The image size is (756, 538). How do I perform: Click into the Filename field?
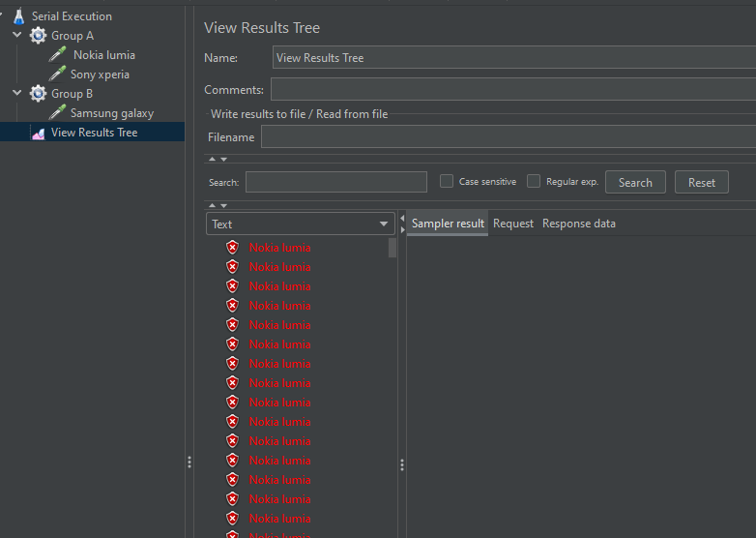[x=509, y=137]
